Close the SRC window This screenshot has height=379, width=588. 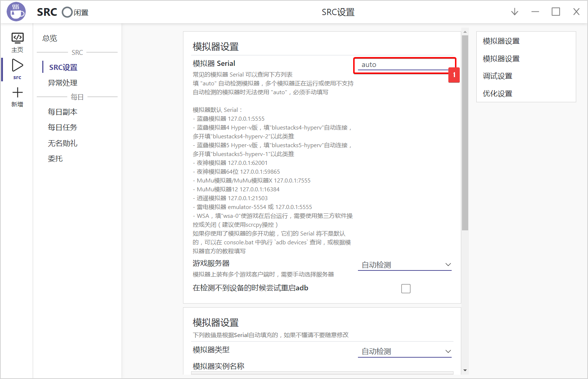coord(576,12)
